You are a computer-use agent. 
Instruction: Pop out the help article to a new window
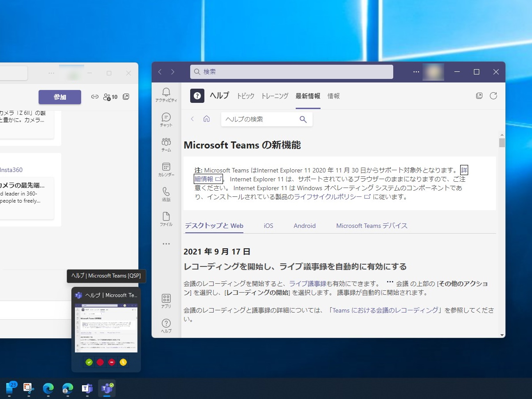click(x=479, y=95)
